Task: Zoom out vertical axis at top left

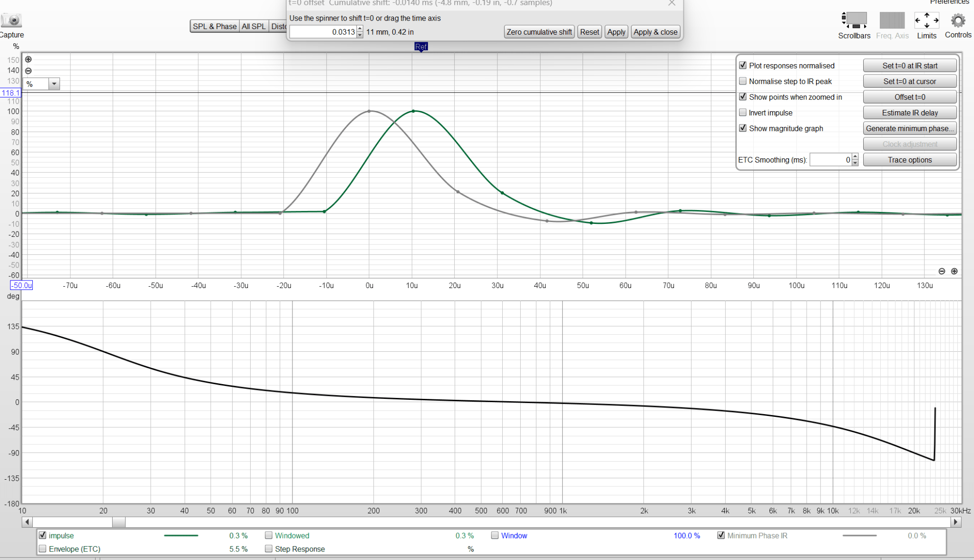Action: click(29, 71)
